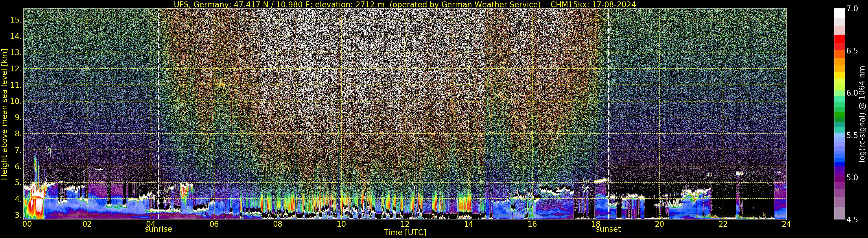Click the '3.' height tick label
This screenshot has width=868, height=238.
pyautogui.click(x=18, y=215)
